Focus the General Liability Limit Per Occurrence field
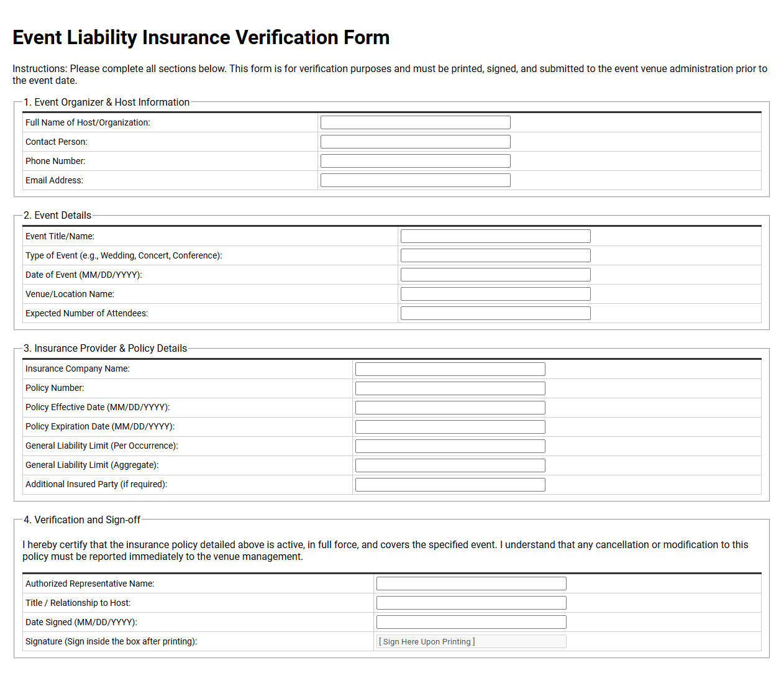The image size is (784, 696). pyautogui.click(x=450, y=446)
